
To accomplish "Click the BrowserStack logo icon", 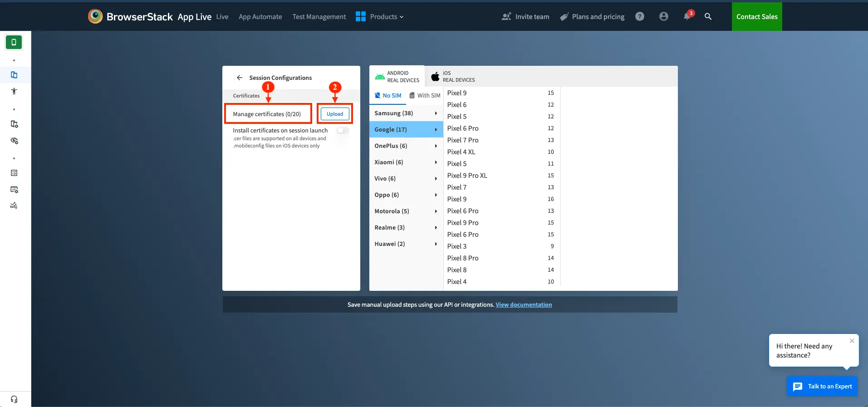I will 95,16.
